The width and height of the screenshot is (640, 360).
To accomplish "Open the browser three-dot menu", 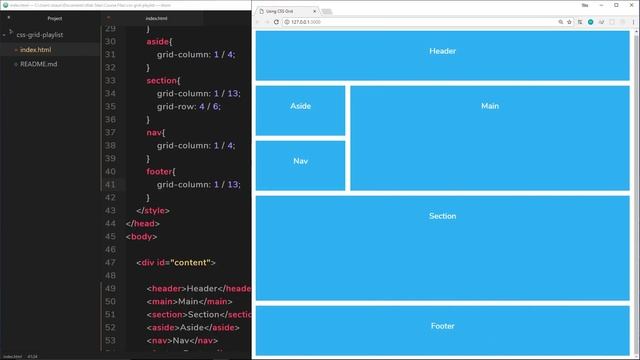I will pyautogui.click(x=633, y=22).
